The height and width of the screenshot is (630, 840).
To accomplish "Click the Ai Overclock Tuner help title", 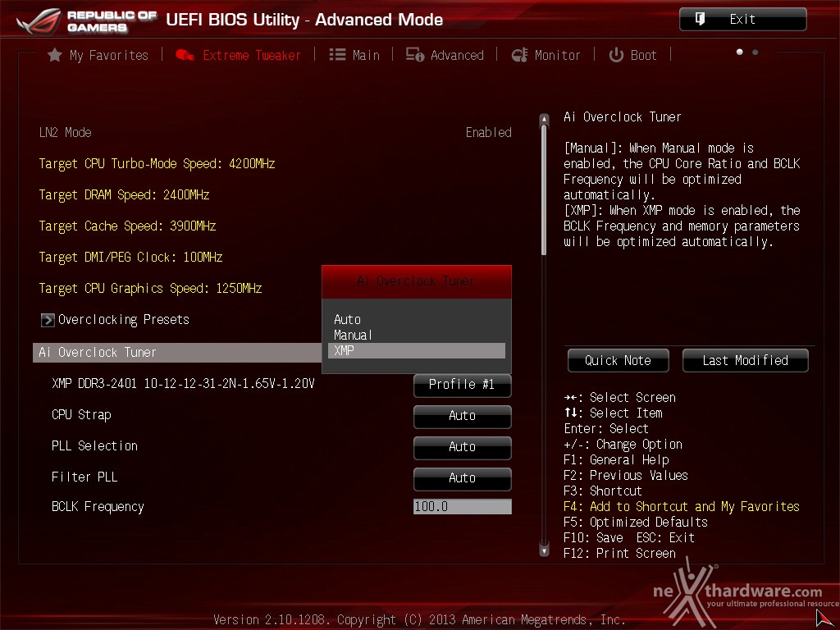I will (623, 117).
